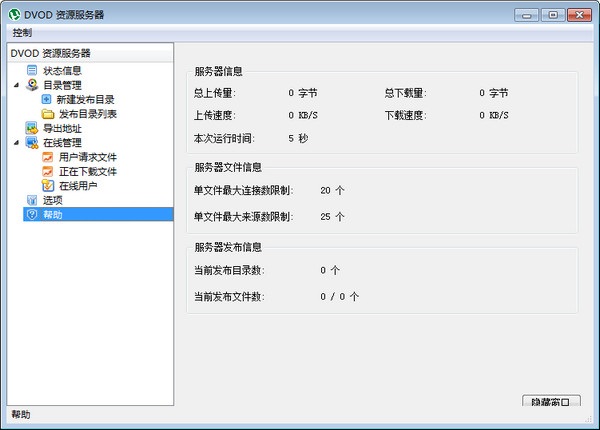Viewport: 600px width, 430px height.
Task: Click the 总下载量 label
Action: pyautogui.click(x=405, y=93)
